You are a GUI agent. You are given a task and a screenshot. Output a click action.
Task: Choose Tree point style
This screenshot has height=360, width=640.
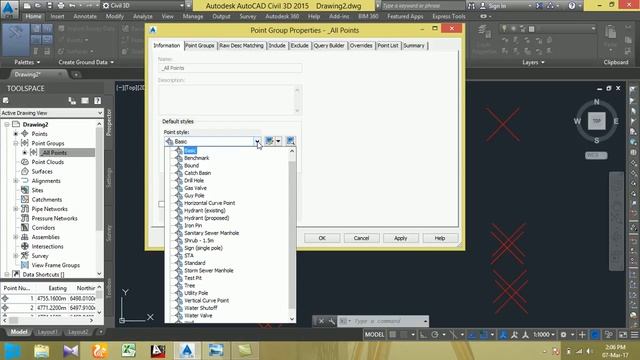tap(189, 286)
